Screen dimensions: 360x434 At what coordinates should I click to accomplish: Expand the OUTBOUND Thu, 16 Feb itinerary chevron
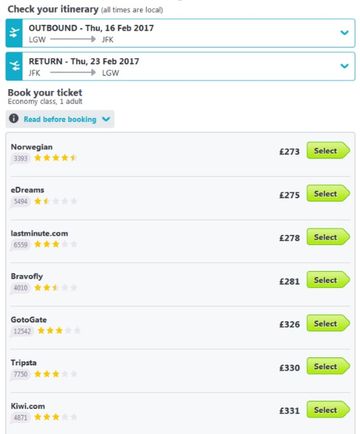click(344, 33)
